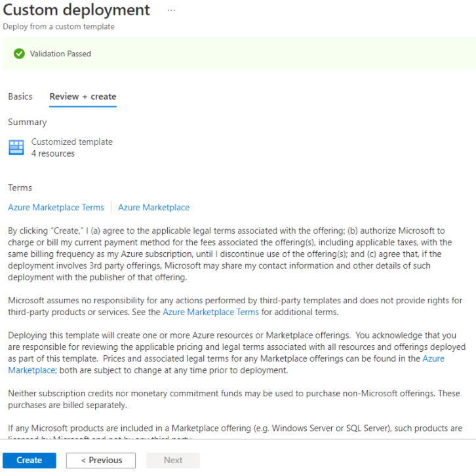Follow the inline Azure Marketplace Terms link for additional terms
Image resolution: width=476 pixels, height=473 pixels.
tap(210, 312)
